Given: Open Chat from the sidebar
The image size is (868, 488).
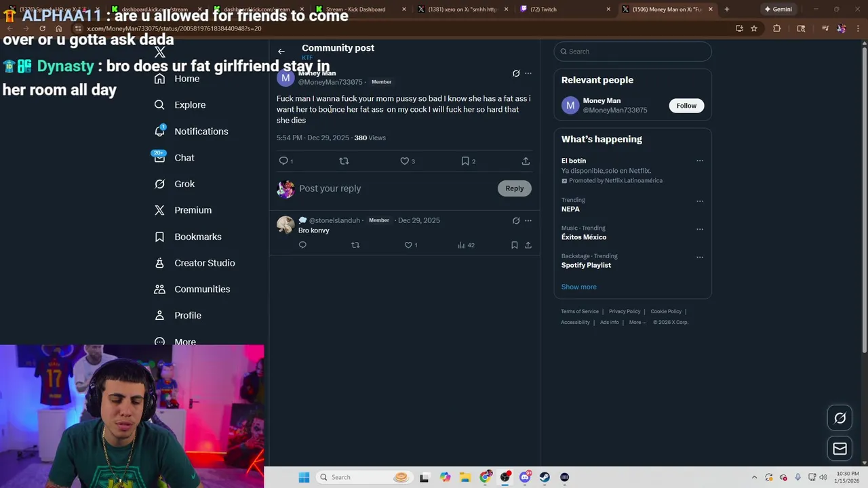Looking at the screenshot, I should (x=174, y=158).
